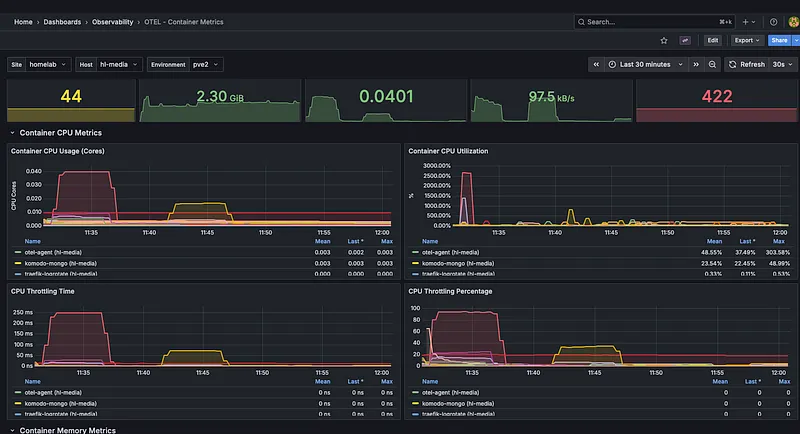800x434 pixels.
Task: Zoom out the time range
Action: click(712, 64)
